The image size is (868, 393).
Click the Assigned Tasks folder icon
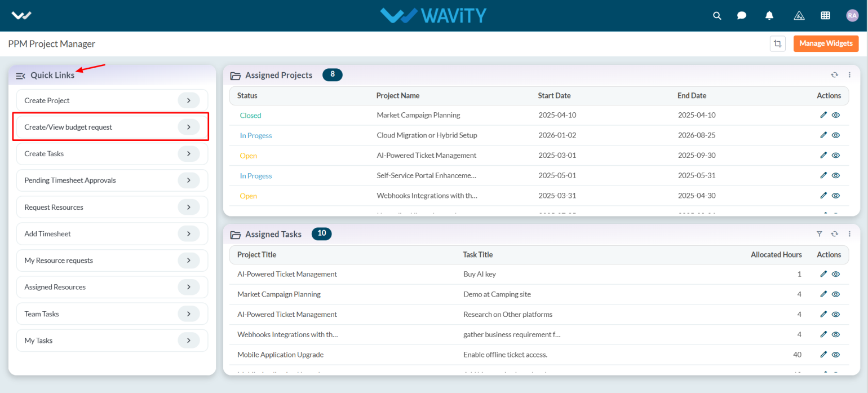click(x=236, y=235)
